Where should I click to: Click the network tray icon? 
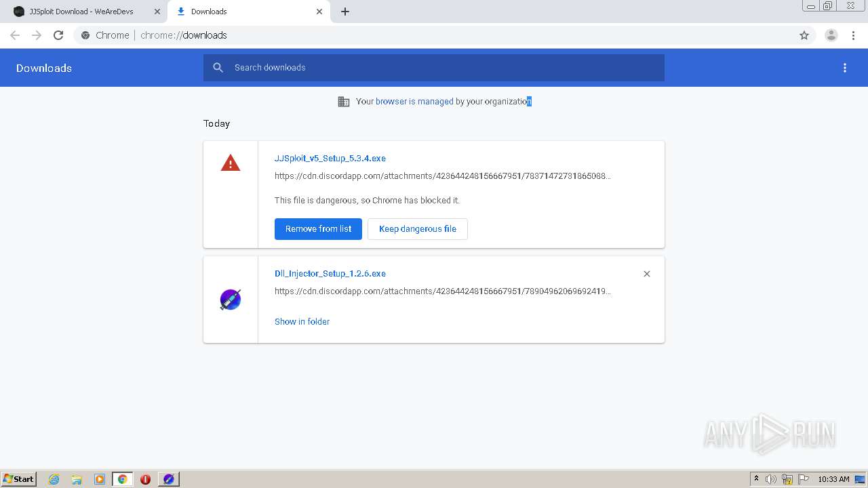coord(787,479)
